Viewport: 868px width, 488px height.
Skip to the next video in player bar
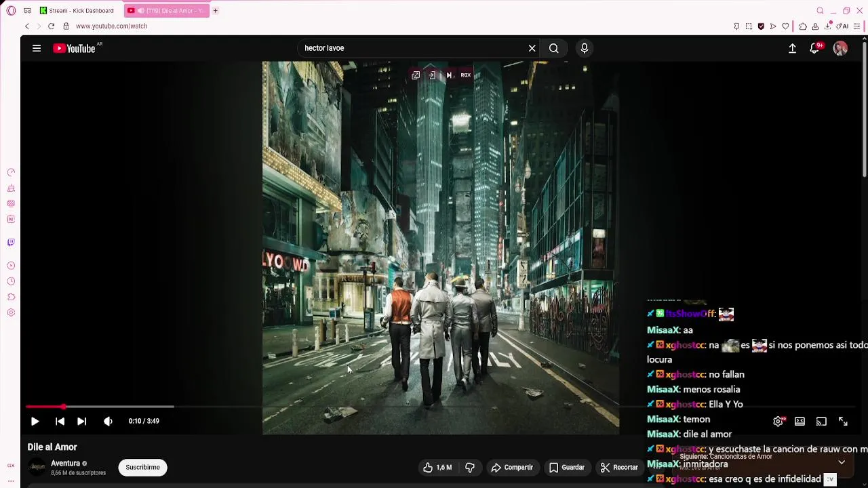point(81,421)
